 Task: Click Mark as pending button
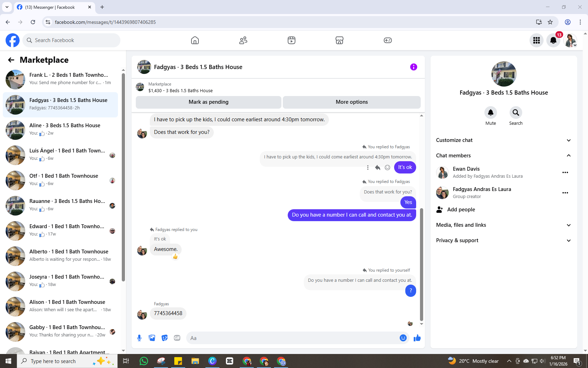(209, 102)
